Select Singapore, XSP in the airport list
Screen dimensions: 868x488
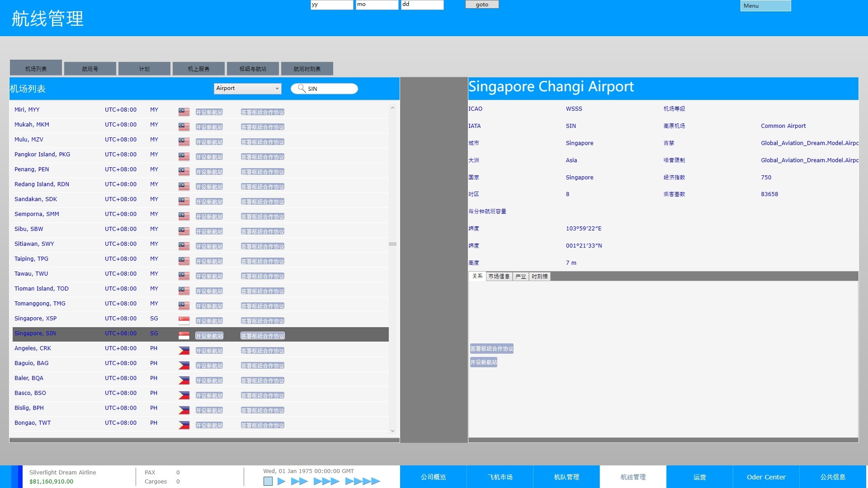(x=35, y=319)
